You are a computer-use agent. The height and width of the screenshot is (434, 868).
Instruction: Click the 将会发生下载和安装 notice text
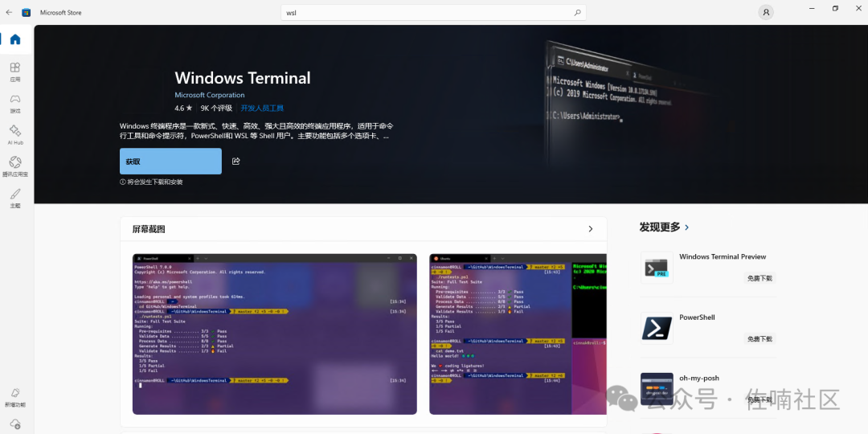[x=151, y=182]
